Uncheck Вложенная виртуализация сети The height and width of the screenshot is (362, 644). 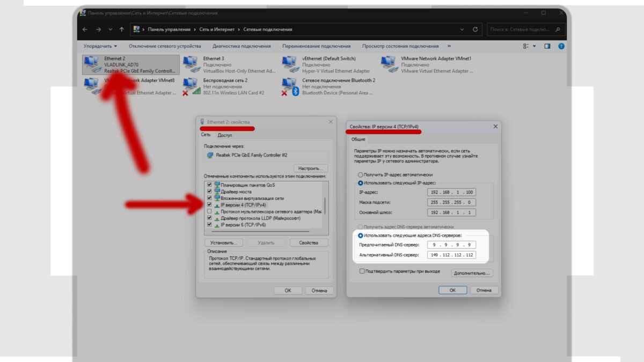[209, 198]
